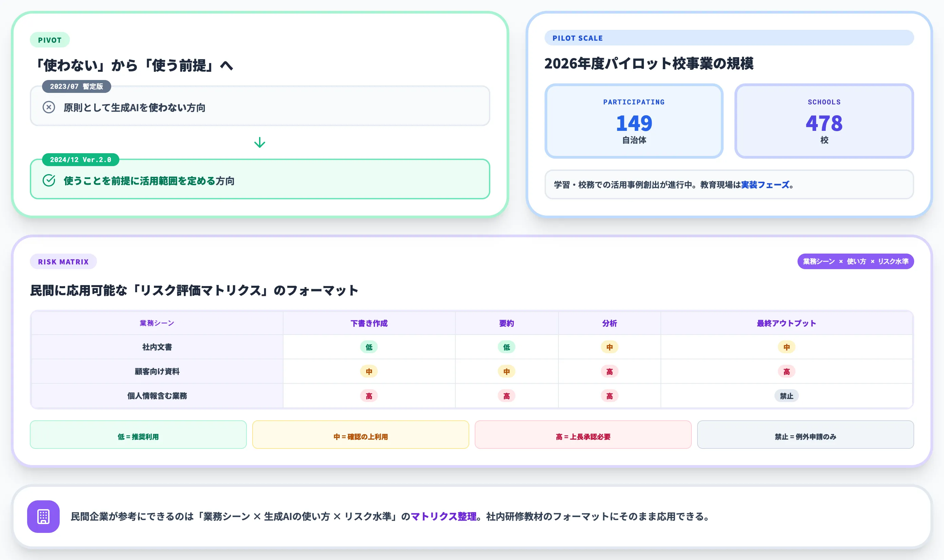944x560 pixels.
Task: Click the 2023/07 暫定版 tag
Action: pyautogui.click(x=76, y=86)
